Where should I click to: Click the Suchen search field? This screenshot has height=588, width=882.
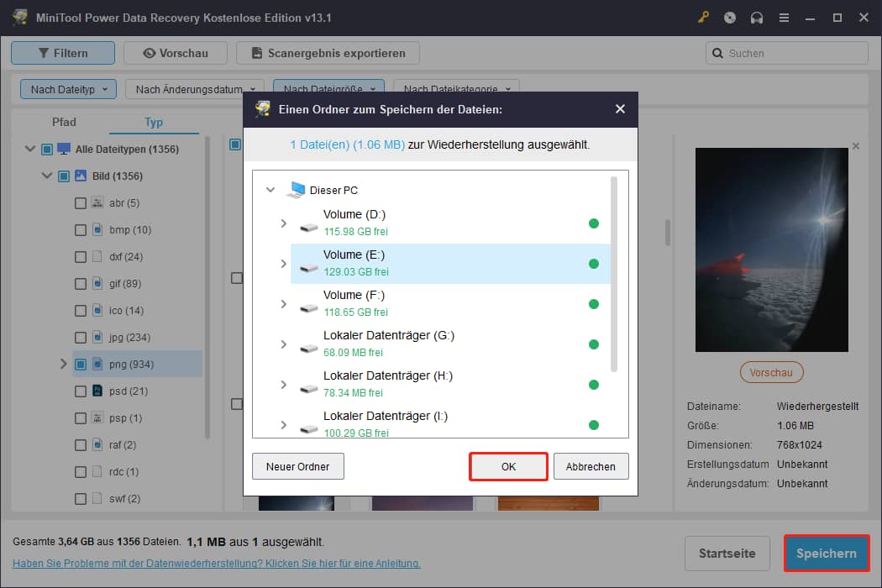(787, 53)
